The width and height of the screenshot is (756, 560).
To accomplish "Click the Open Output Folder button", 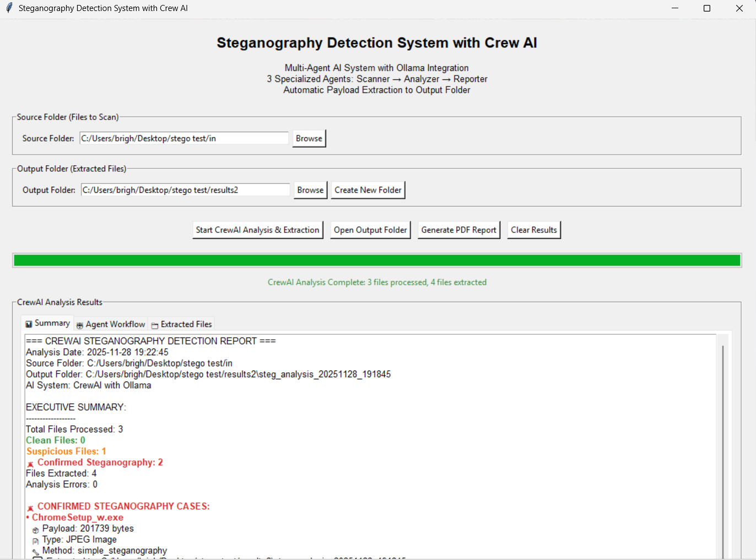I will (x=370, y=230).
